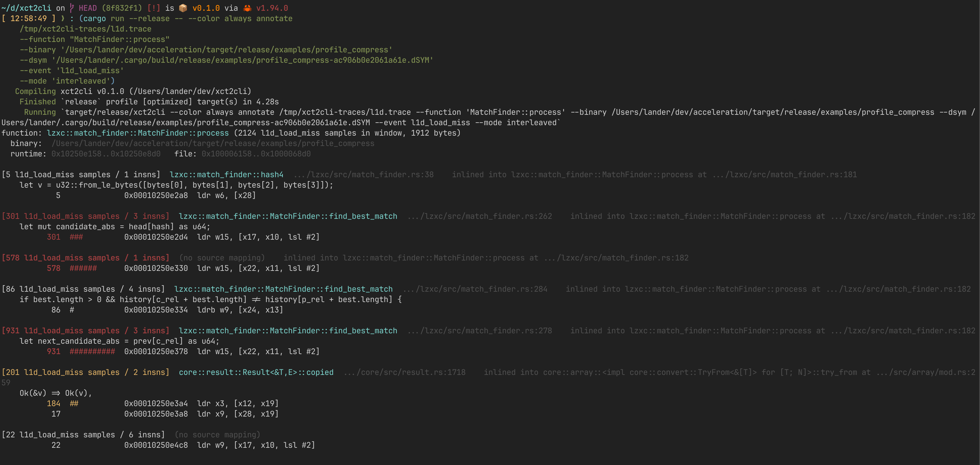Open the ~/d/xct2cli directory in the prompt
The width and height of the screenshot is (980, 465).
(x=27, y=7)
